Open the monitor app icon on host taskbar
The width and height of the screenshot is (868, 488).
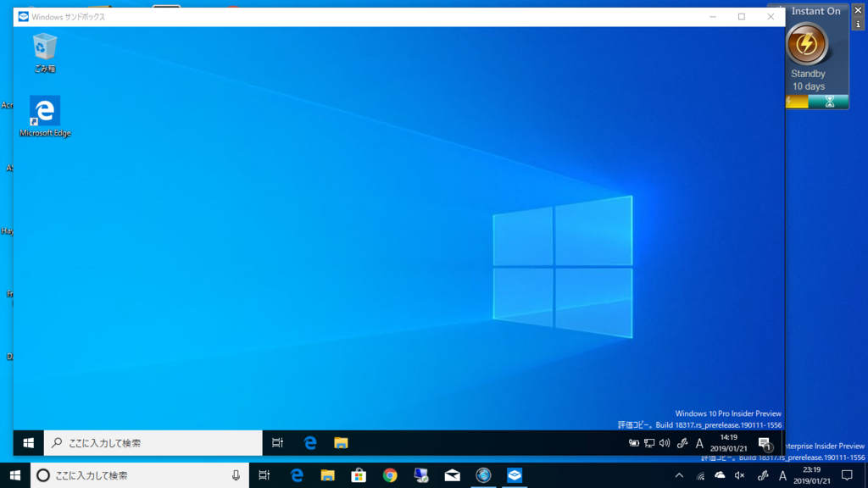pyautogui.click(x=421, y=475)
